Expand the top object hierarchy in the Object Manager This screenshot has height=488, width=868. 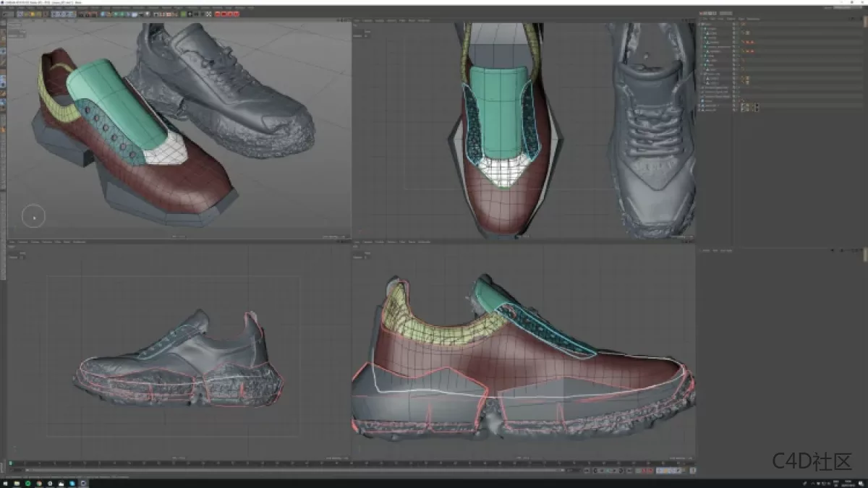click(x=699, y=24)
